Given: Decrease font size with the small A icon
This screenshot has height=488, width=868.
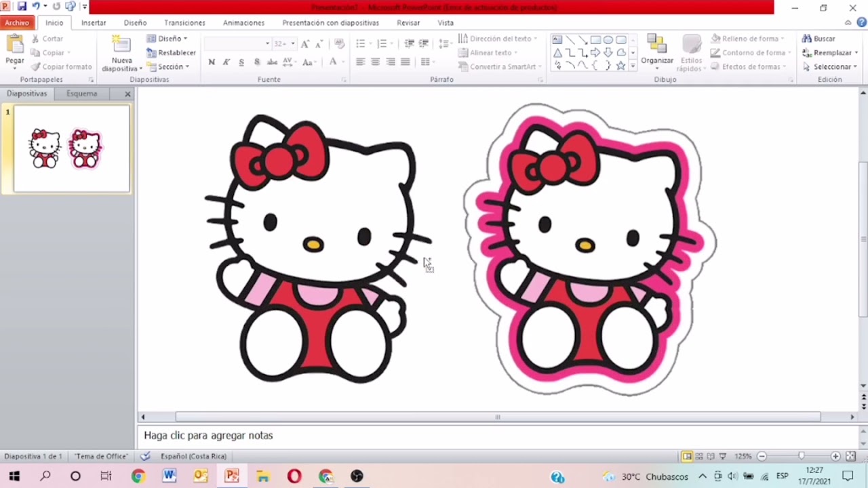Looking at the screenshot, I should pos(319,43).
